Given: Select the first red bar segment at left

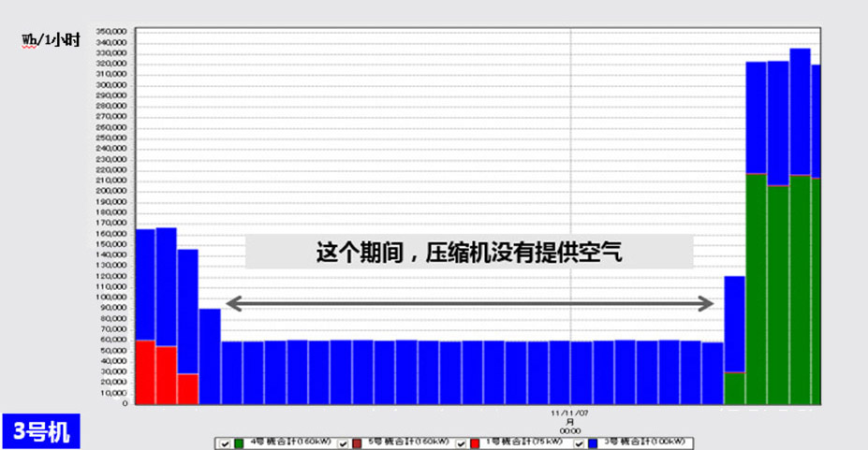Looking at the screenshot, I should (145, 372).
